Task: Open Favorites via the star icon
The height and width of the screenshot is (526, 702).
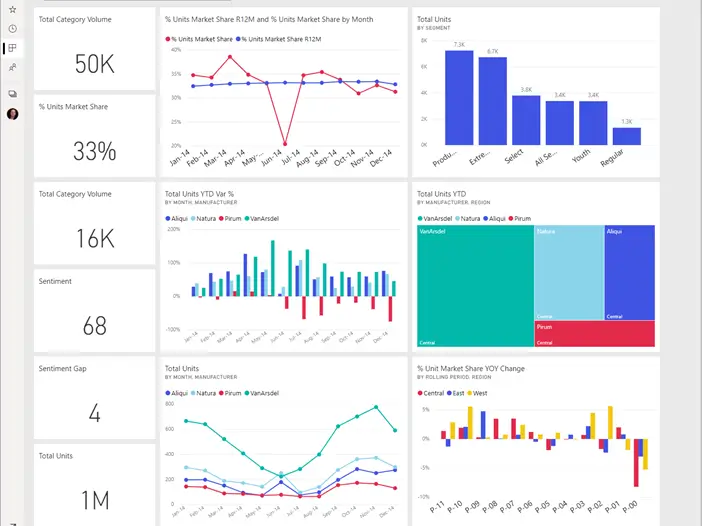Action: pos(12,9)
